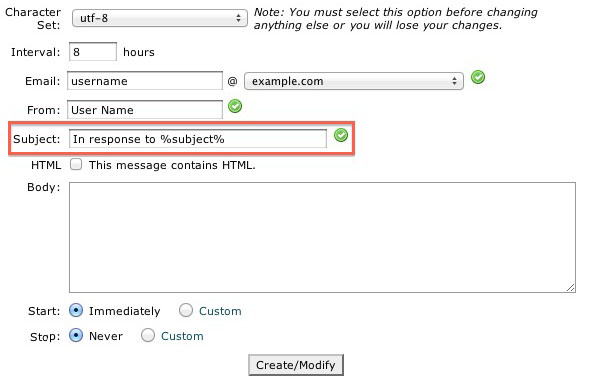Click into the Interval hours field

pos(93,52)
